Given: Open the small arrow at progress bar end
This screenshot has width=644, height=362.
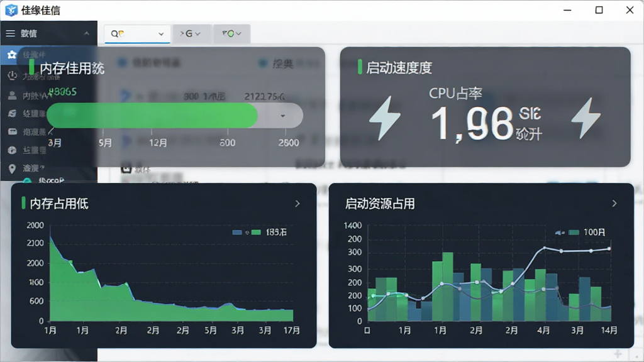Looking at the screenshot, I should coord(282,116).
